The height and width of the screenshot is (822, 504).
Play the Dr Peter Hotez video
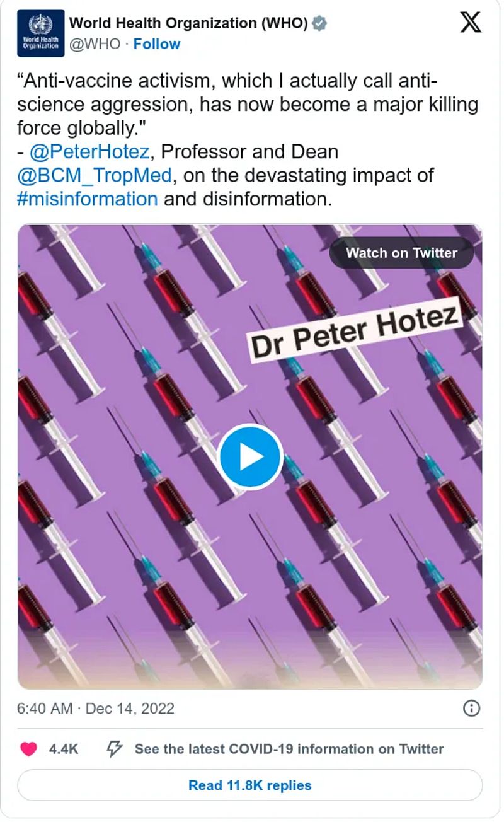[x=250, y=456]
